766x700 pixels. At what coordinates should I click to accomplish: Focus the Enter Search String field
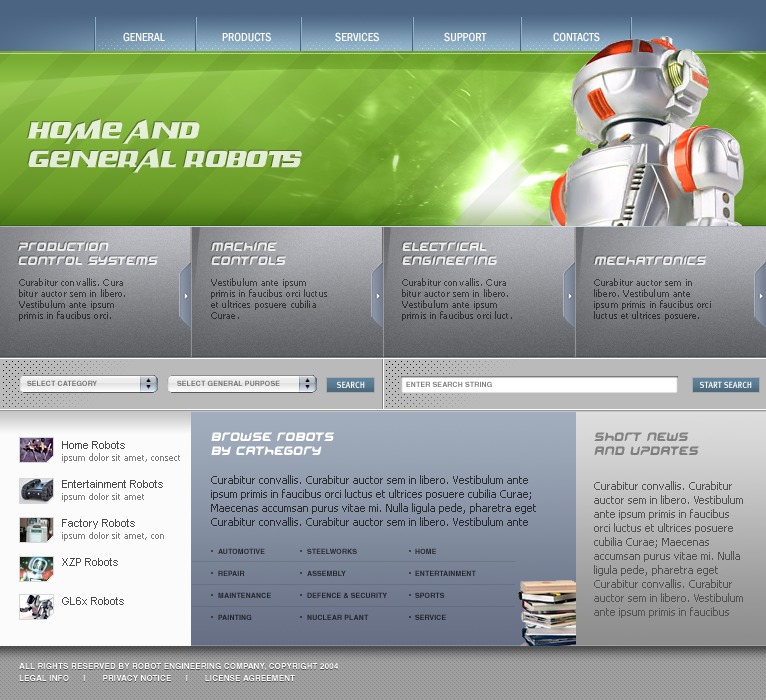pyautogui.click(x=539, y=384)
